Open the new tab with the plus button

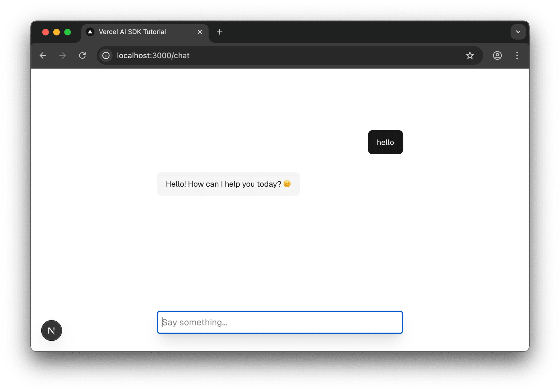coord(219,32)
